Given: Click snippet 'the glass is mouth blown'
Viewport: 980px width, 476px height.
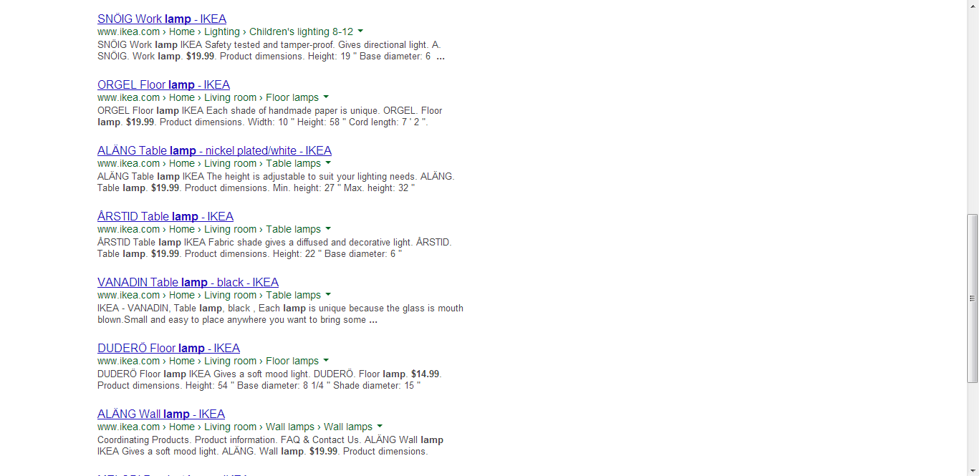Looking at the screenshot, I should (281, 314).
